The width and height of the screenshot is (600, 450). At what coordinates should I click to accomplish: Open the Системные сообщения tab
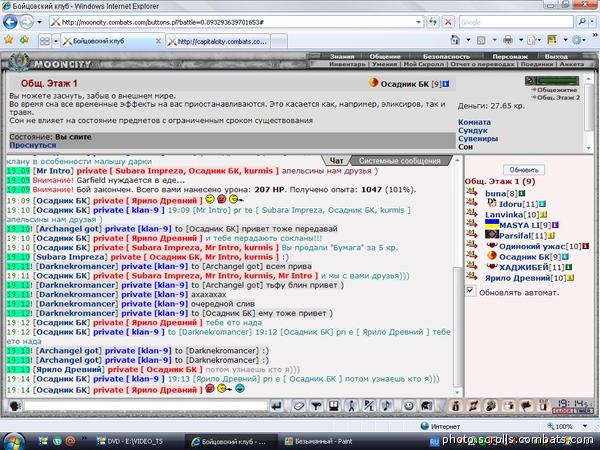(400, 161)
